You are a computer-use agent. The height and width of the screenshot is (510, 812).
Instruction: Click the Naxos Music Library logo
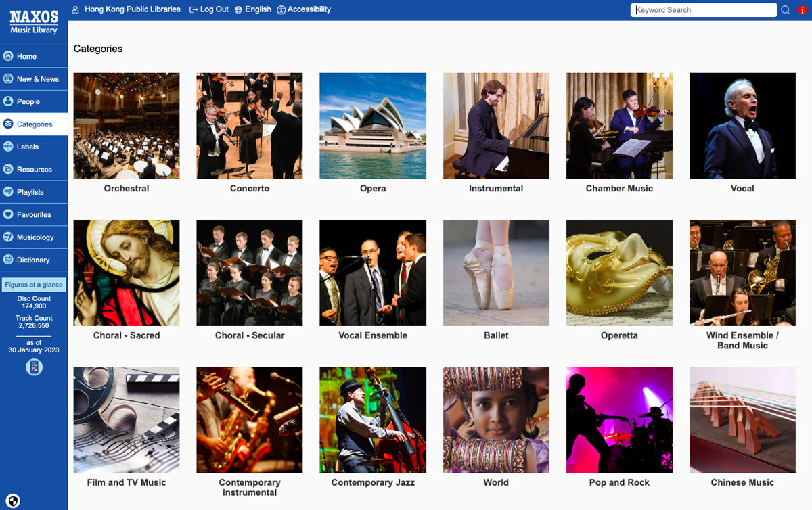tap(34, 22)
